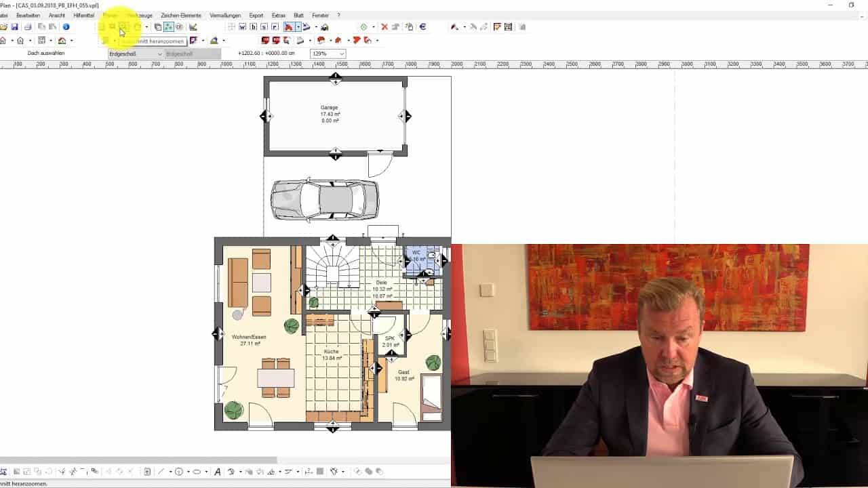This screenshot has width=868, height=488.
Task: Click the Küche room label
Action: (332, 352)
